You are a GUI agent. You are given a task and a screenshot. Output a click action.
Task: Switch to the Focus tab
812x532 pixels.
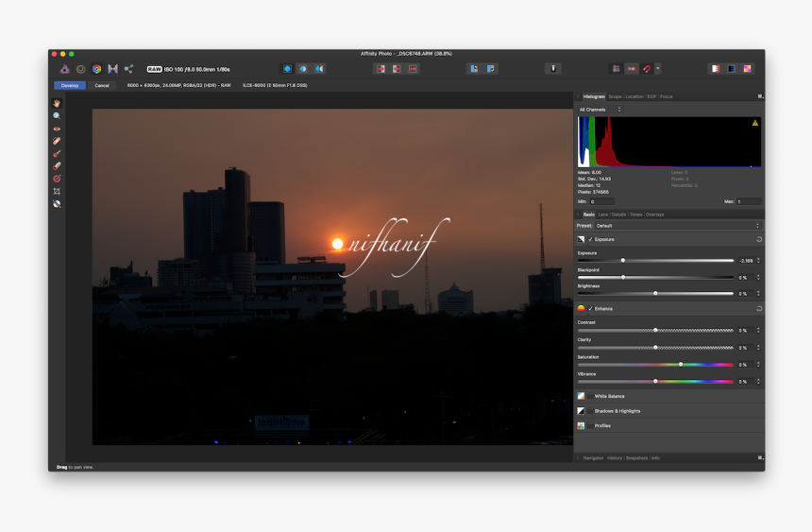tap(667, 96)
